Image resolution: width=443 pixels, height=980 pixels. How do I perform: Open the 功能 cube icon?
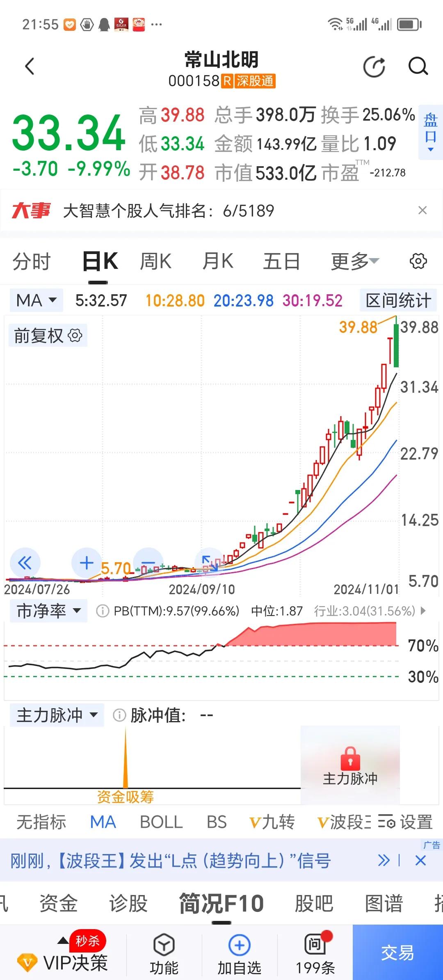[164, 954]
